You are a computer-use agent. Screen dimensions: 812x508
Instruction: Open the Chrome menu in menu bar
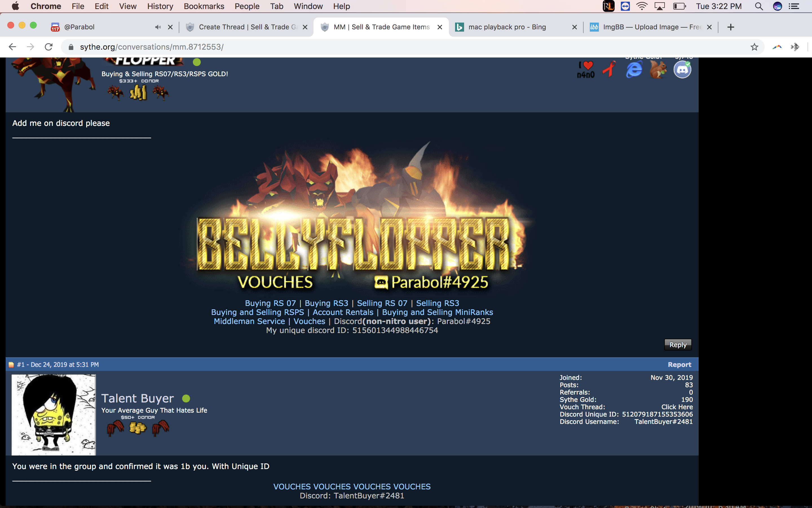(46, 6)
